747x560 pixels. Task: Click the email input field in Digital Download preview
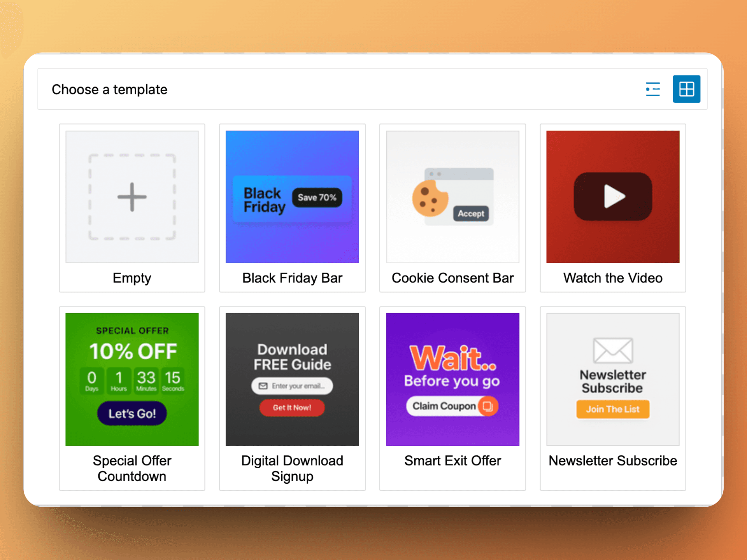292,386
